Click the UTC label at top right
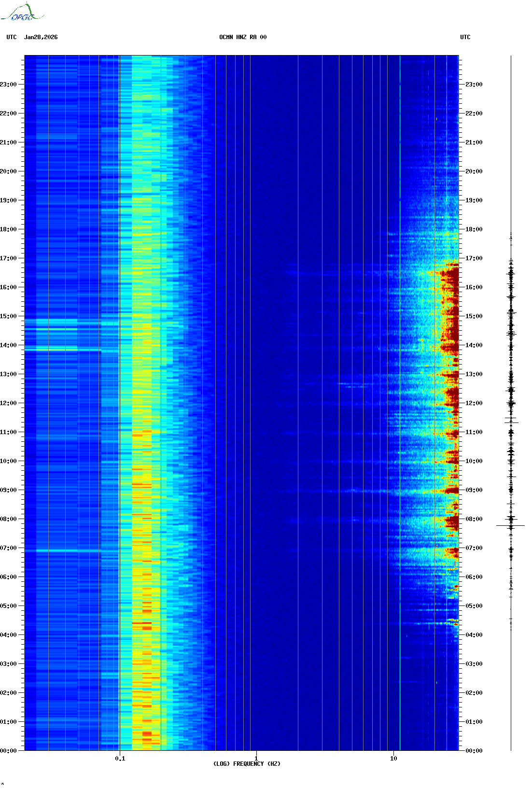The width and height of the screenshot is (532, 789). 465,37
